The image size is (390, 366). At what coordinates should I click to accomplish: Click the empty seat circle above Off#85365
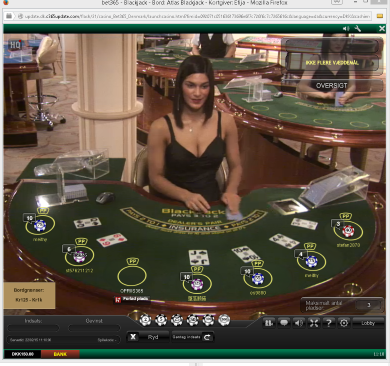(132, 276)
